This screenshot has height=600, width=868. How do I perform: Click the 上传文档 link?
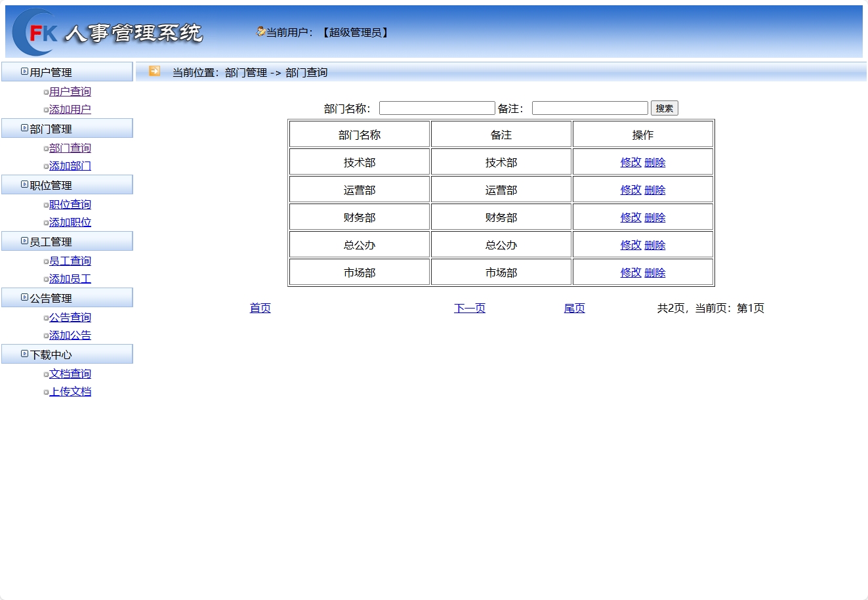point(70,391)
